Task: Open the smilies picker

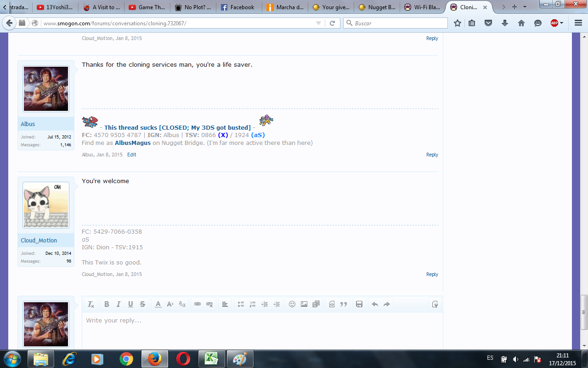Action: [x=292, y=304]
